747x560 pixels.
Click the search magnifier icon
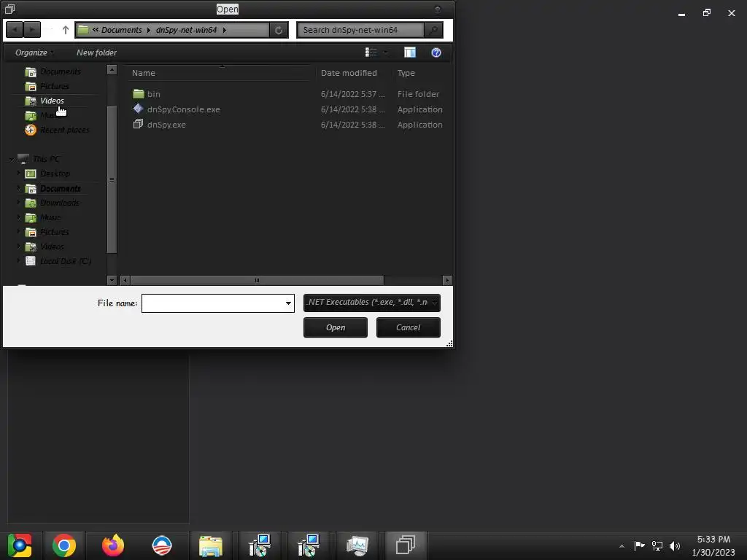coord(433,30)
